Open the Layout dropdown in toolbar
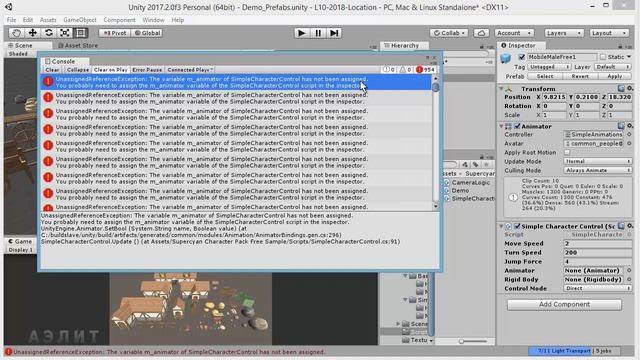 (x=609, y=33)
